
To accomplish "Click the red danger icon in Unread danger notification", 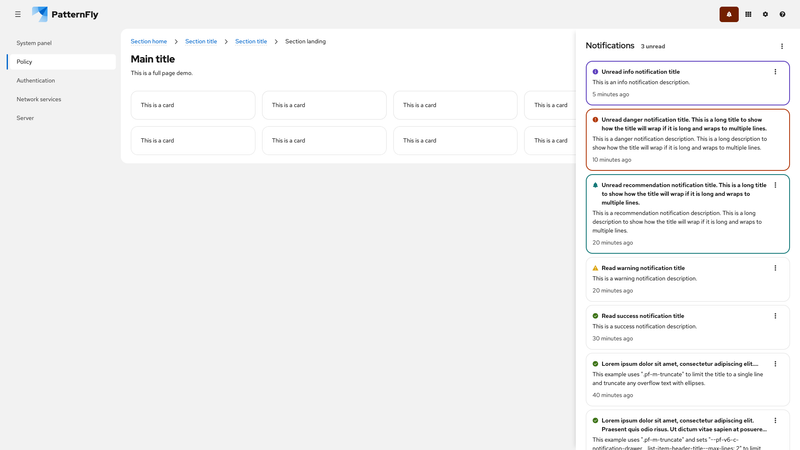I will tap(595, 120).
